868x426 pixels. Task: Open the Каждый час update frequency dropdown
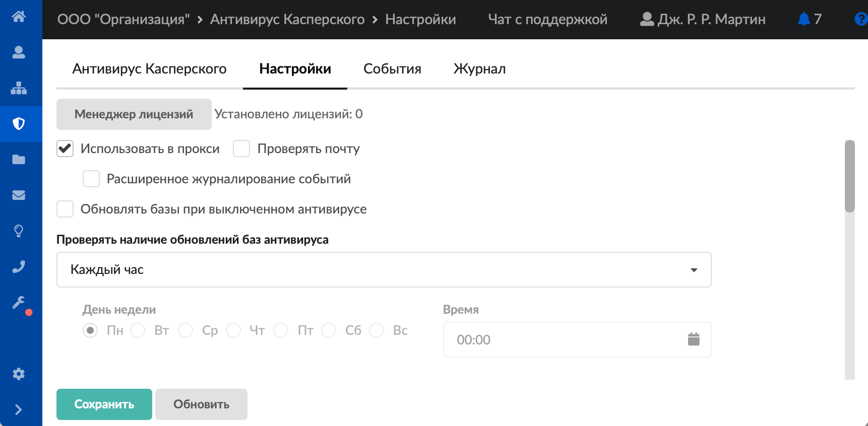coord(384,269)
